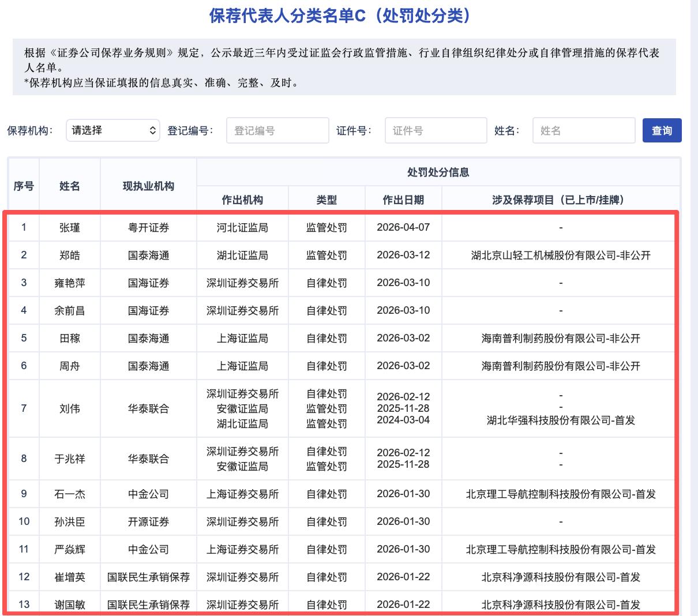Click the 作出机构 column header

[242, 200]
